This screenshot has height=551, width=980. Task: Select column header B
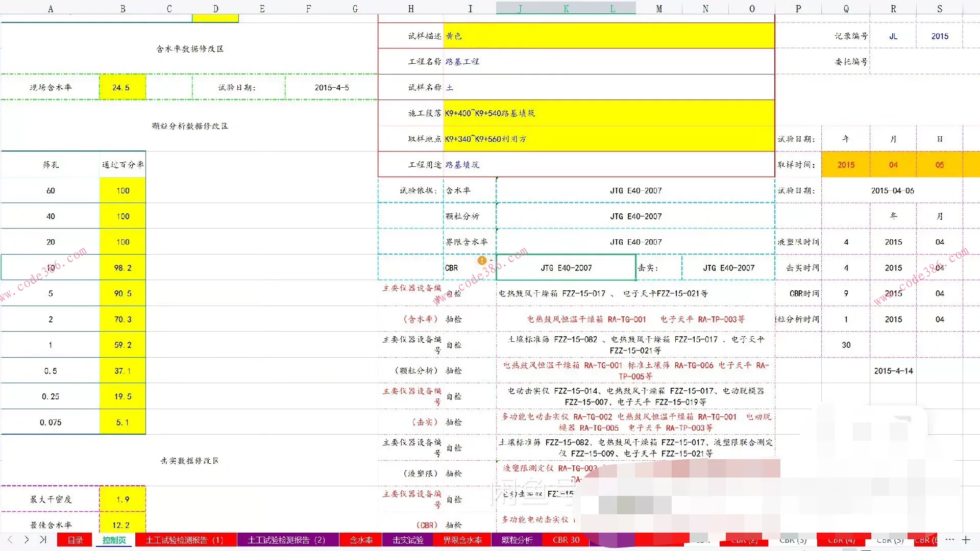(x=122, y=9)
